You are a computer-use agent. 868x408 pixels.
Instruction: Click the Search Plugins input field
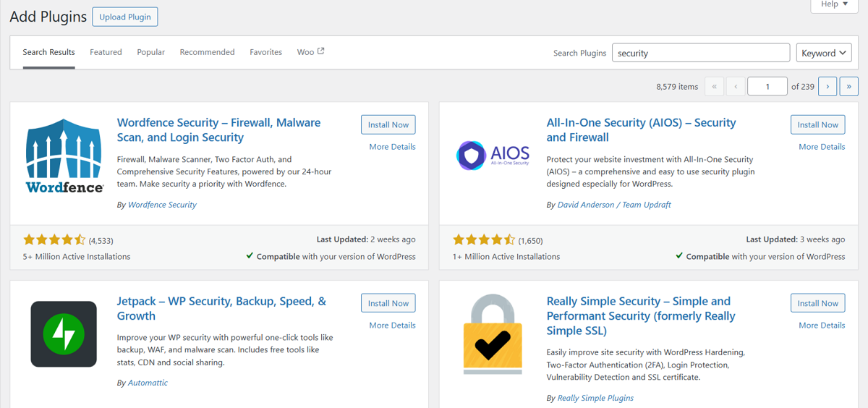click(x=701, y=53)
